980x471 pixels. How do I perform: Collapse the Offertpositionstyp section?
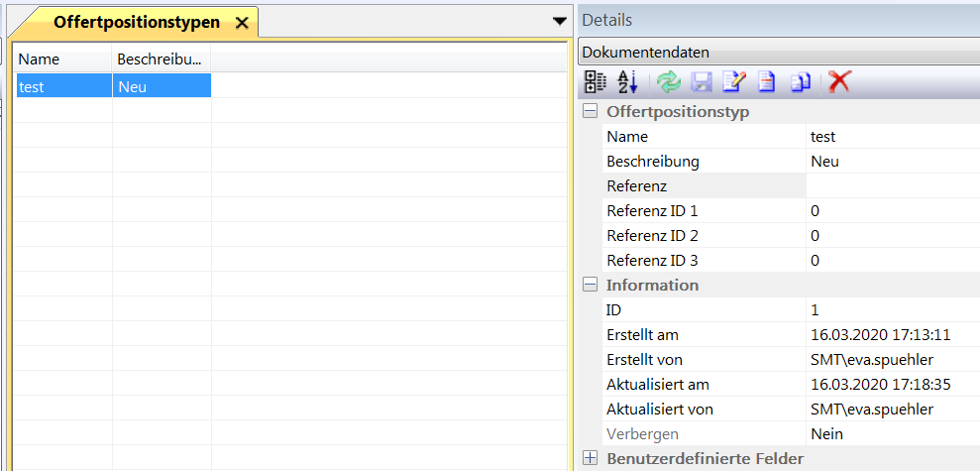click(x=591, y=111)
